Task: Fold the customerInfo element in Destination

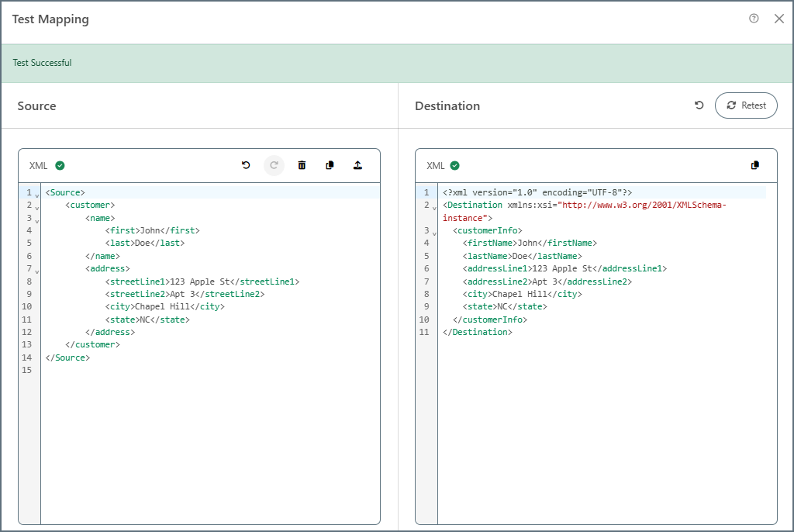Action: [433, 233]
